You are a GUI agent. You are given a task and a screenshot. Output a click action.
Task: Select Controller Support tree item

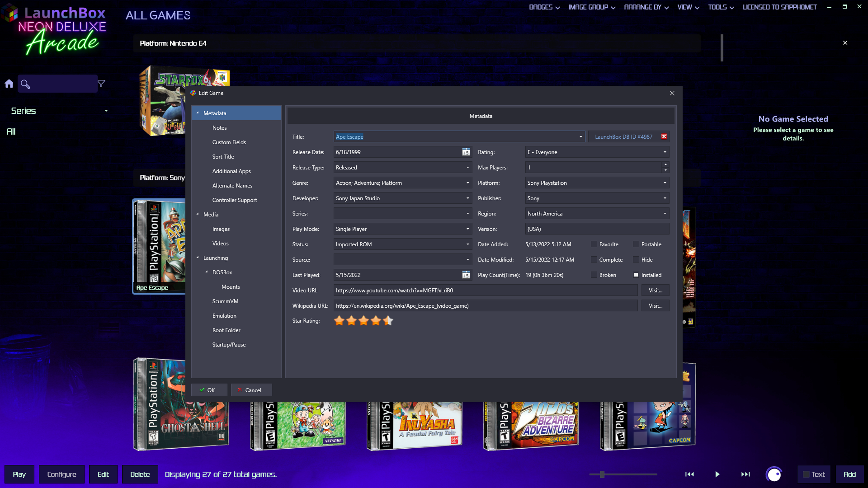coord(235,200)
